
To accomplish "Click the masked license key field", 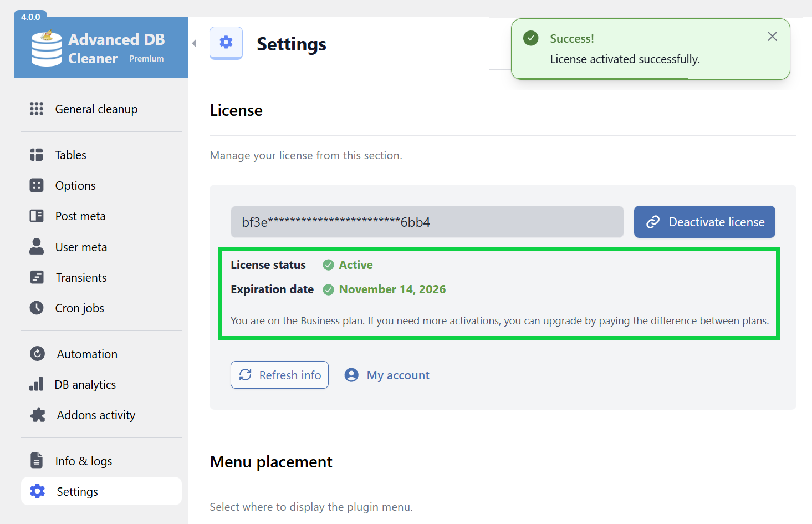I will [x=427, y=222].
